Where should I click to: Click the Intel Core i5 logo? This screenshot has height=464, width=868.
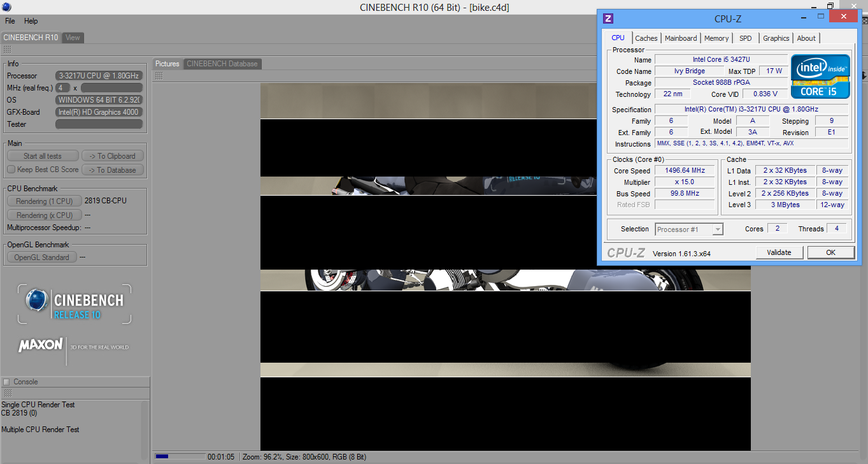pyautogui.click(x=820, y=76)
